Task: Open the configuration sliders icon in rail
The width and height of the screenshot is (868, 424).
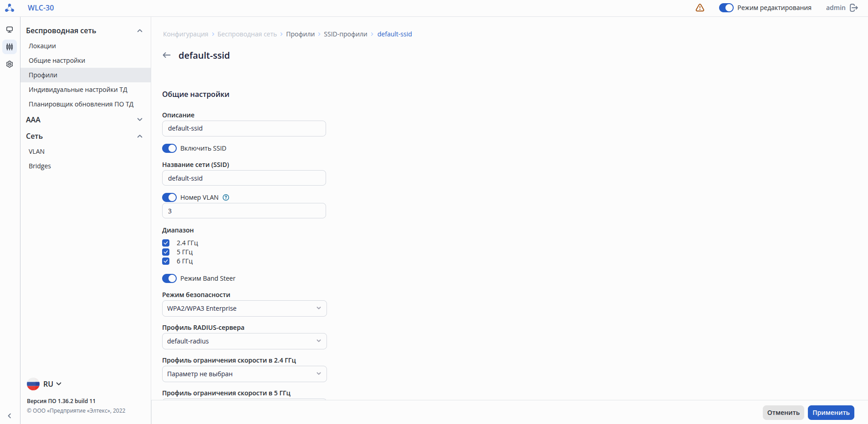Action: coord(10,47)
